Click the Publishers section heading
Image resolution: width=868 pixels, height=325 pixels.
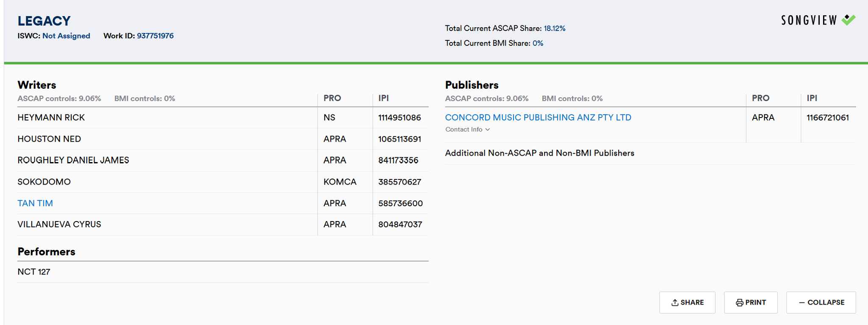coord(472,85)
